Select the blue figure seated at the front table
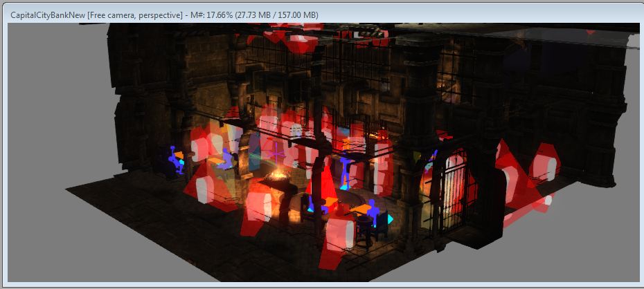The width and height of the screenshot is (644, 289). pos(373,213)
